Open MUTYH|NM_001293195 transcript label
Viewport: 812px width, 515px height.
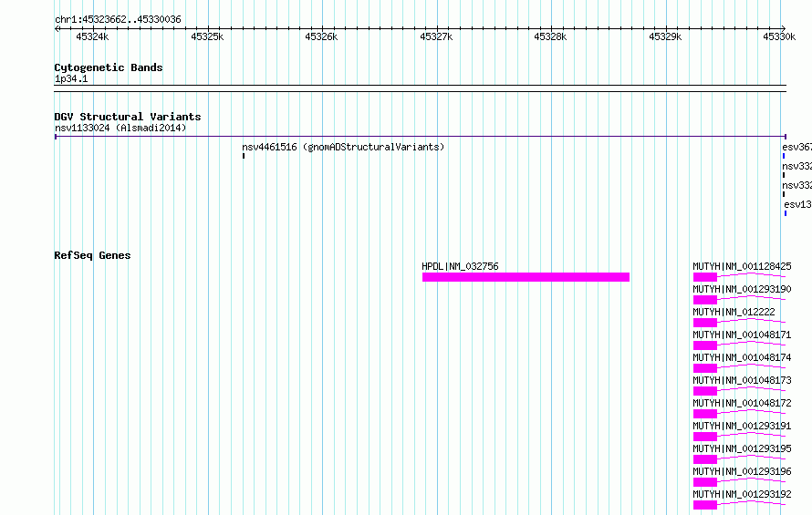(742, 448)
